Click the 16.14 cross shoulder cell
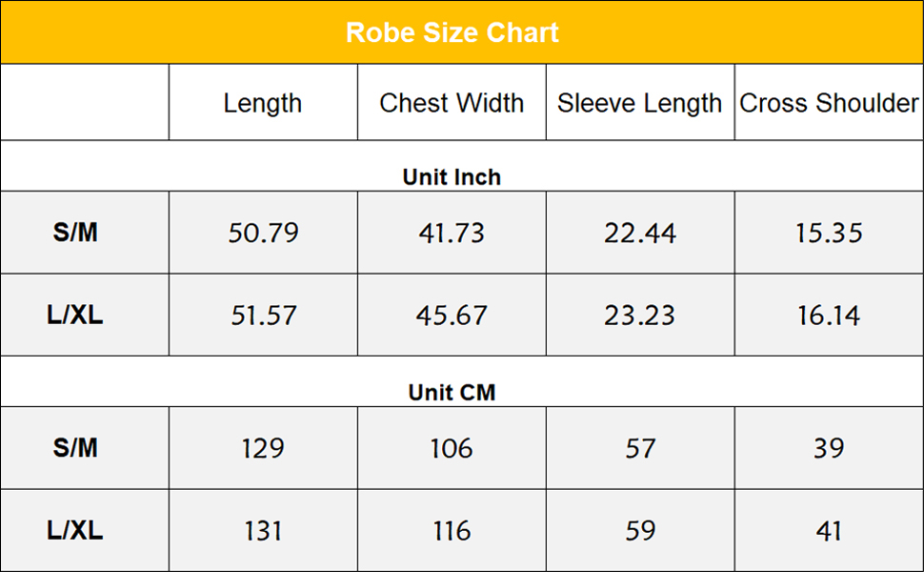The height and width of the screenshot is (572, 924). (x=829, y=316)
